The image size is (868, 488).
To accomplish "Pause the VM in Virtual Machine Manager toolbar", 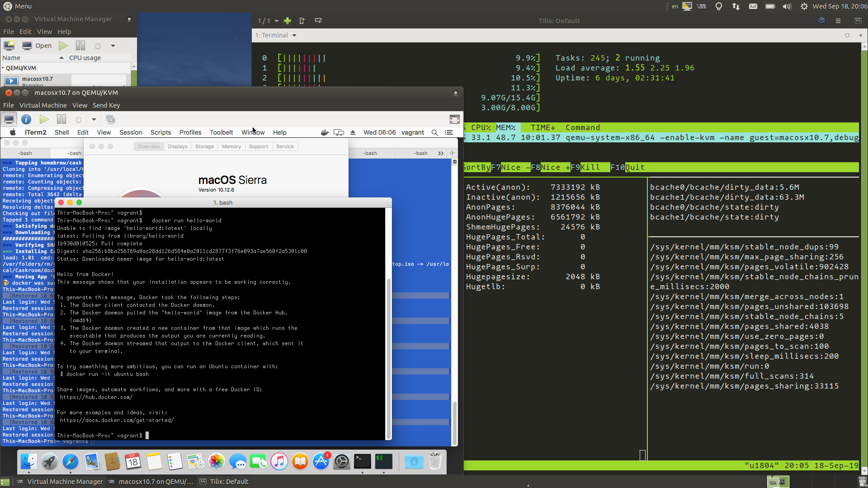I will pos(80,45).
